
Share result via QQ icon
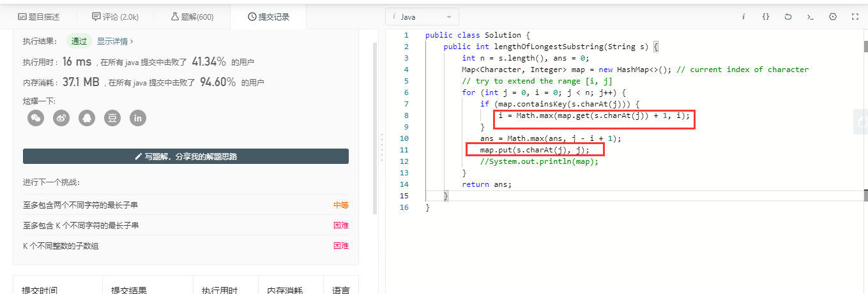point(87,118)
